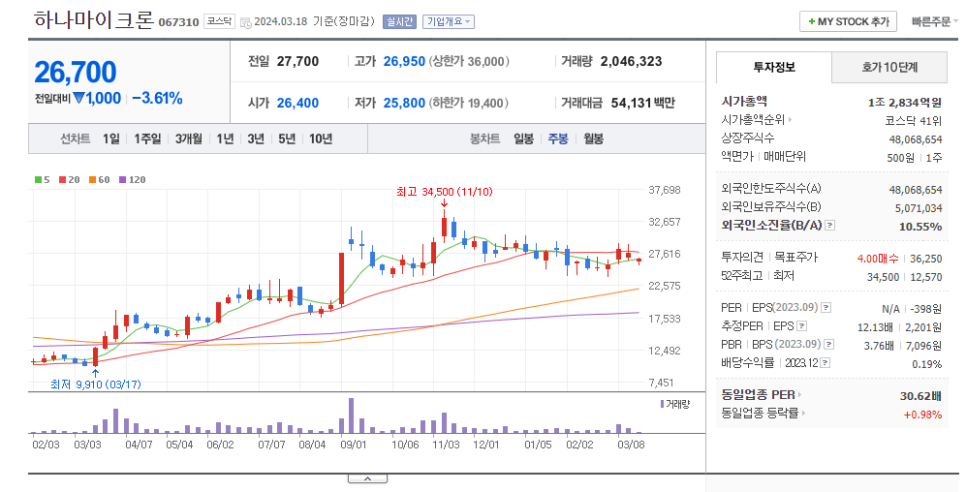Open help icon next to 배당수익률 2023.12
966x492 pixels.
click(x=825, y=363)
